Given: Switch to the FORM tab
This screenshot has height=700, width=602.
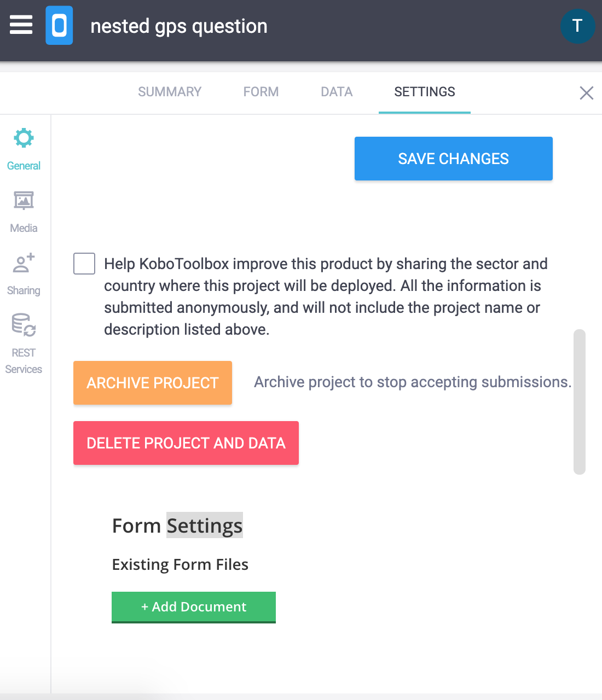Looking at the screenshot, I should pos(261,92).
